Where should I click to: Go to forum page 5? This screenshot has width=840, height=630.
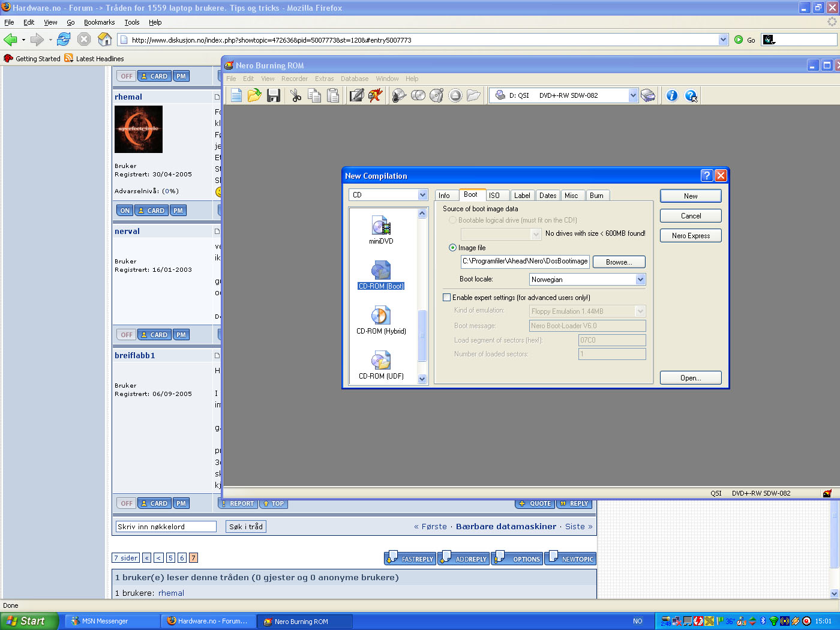point(170,558)
